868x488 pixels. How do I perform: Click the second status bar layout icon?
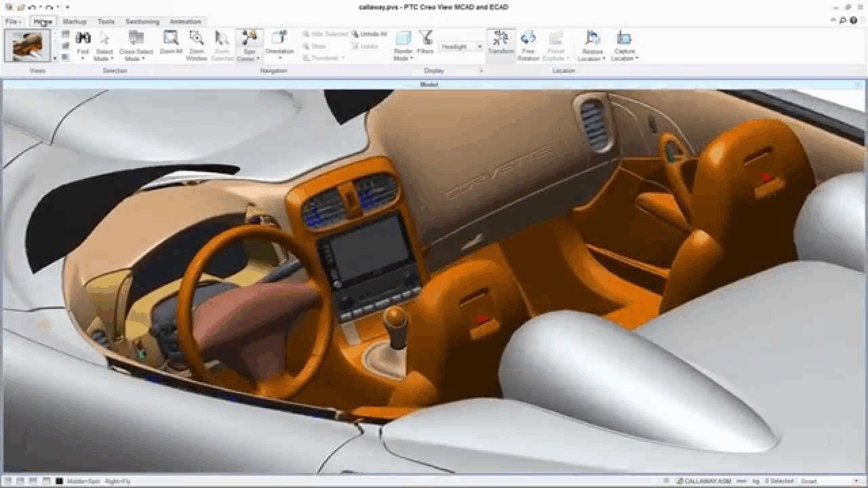[x=21, y=481]
